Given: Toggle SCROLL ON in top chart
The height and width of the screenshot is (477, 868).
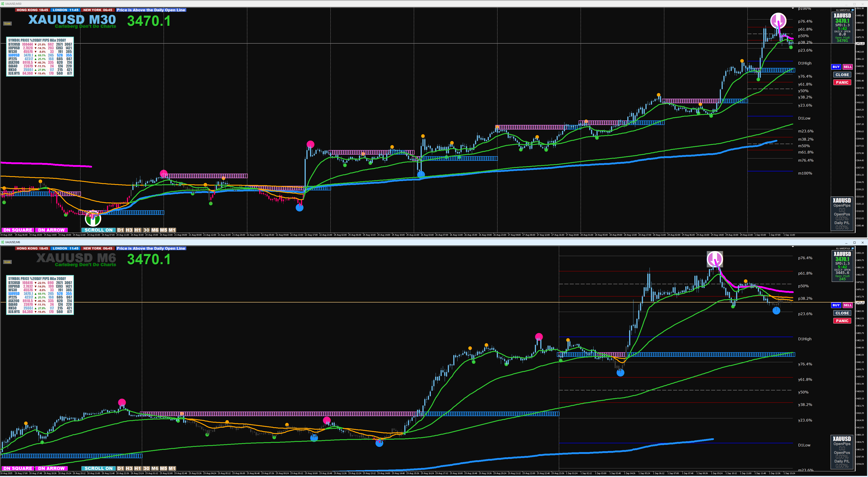Looking at the screenshot, I should 98,230.
